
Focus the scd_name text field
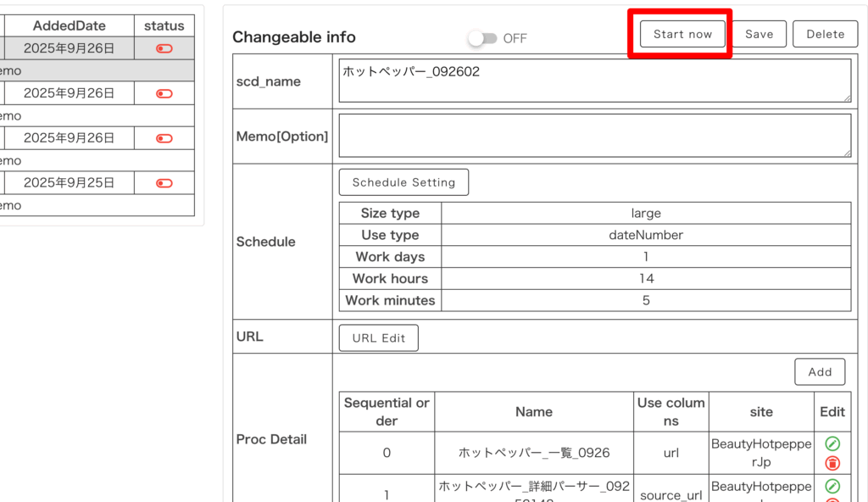[x=593, y=81]
